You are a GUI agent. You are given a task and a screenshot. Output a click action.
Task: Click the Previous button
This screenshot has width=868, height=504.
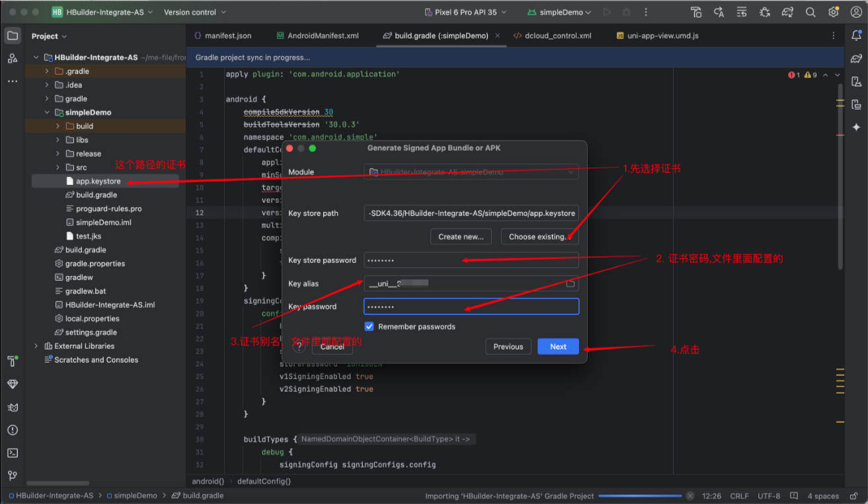click(x=508, y=347)
